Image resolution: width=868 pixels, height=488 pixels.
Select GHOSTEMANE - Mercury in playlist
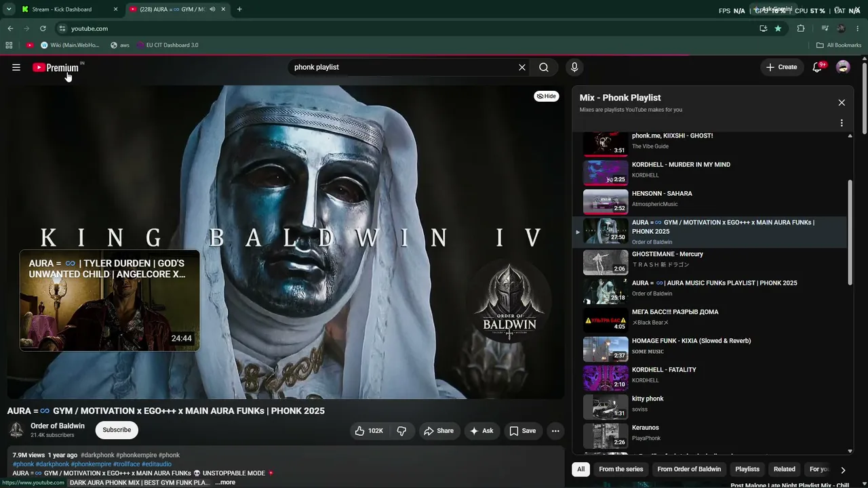711,262
